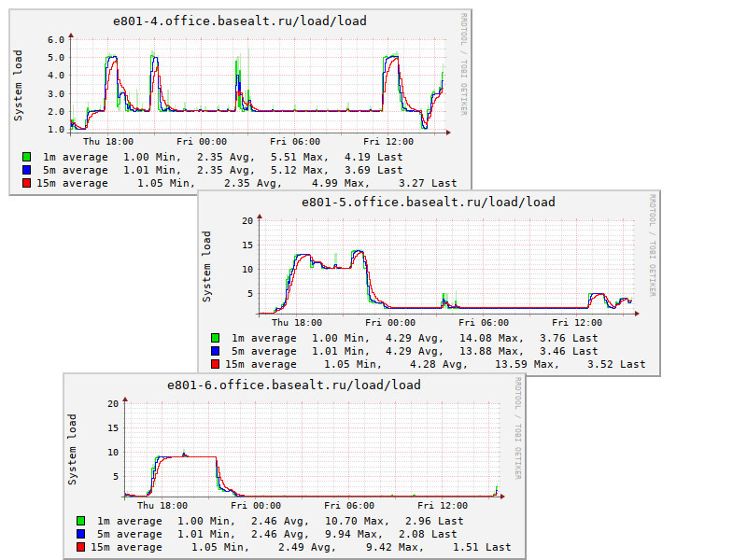
Task: Click the '3.27 Last' value in e801-4 legend
Action: [x=428, y=183]
